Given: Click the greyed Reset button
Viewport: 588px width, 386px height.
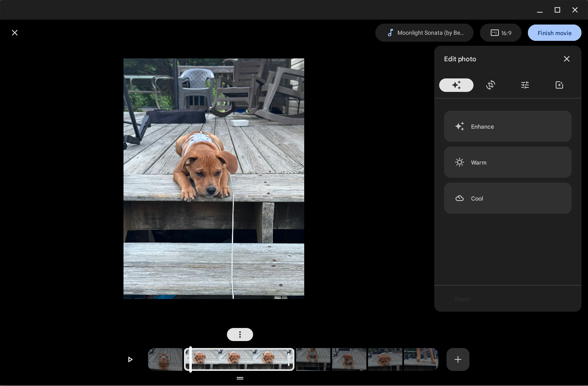Looking at the screenshot, I should 462,299.
